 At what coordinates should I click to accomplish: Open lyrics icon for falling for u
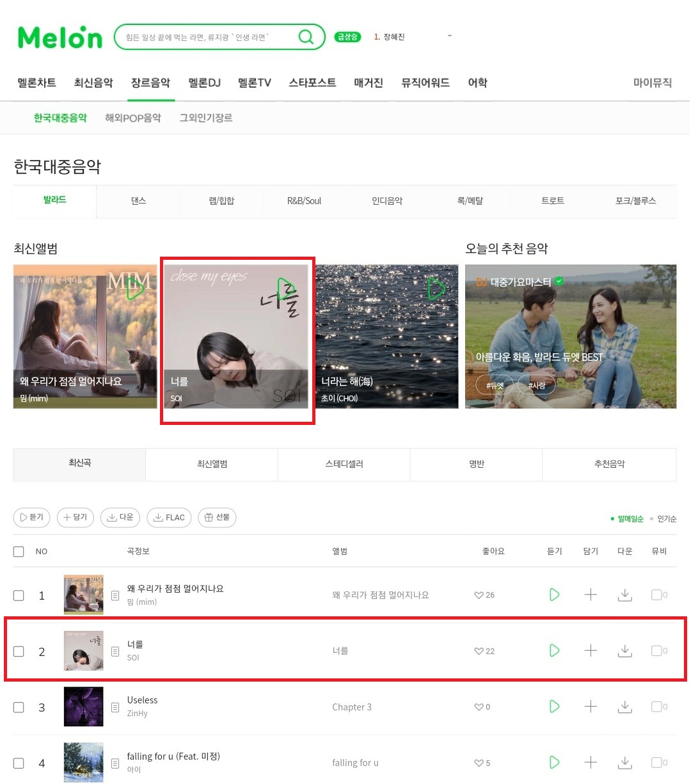click(115, 763)
